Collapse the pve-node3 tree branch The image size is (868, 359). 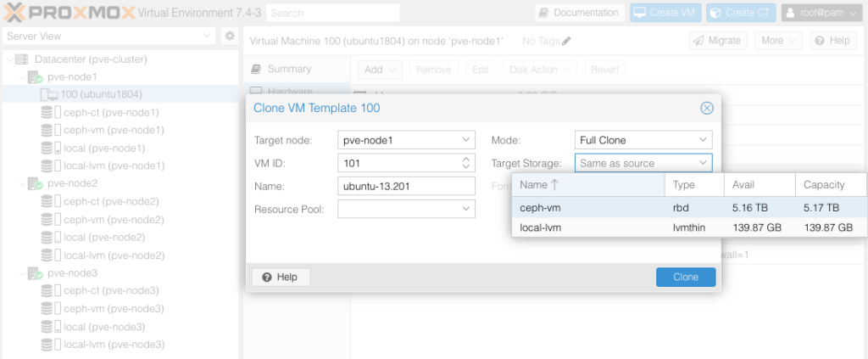click(22, 273)
